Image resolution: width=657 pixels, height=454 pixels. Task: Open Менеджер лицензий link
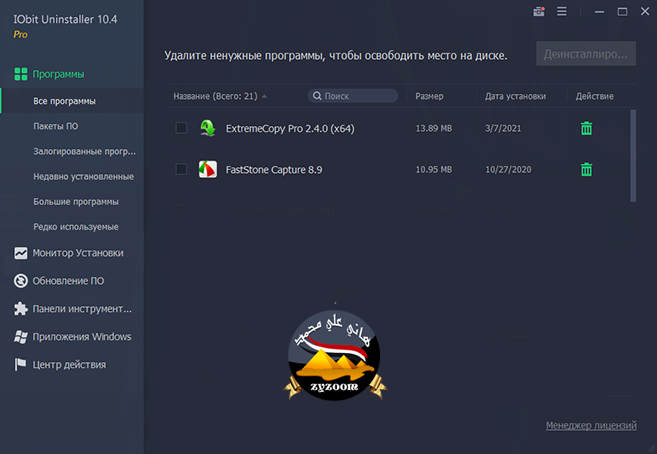(x=591, y=426)
